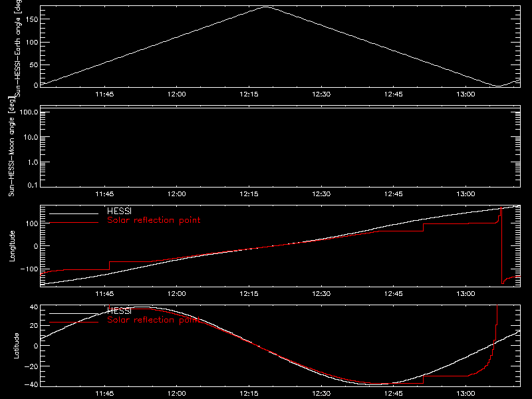Click 12:45 label under Moon angle plot

click(394, 194)
